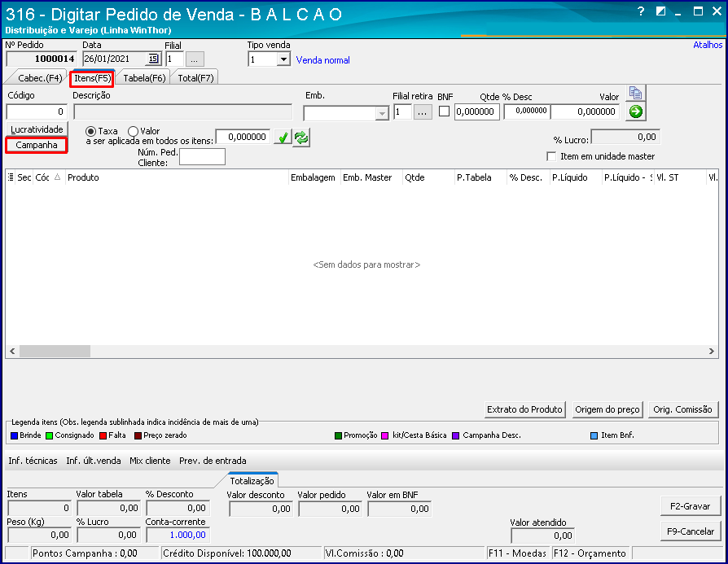The image size is (728, 564).
Task: Apply rate with the green checkmark icon
Action: pyautogui.click(x=283, y=138)
